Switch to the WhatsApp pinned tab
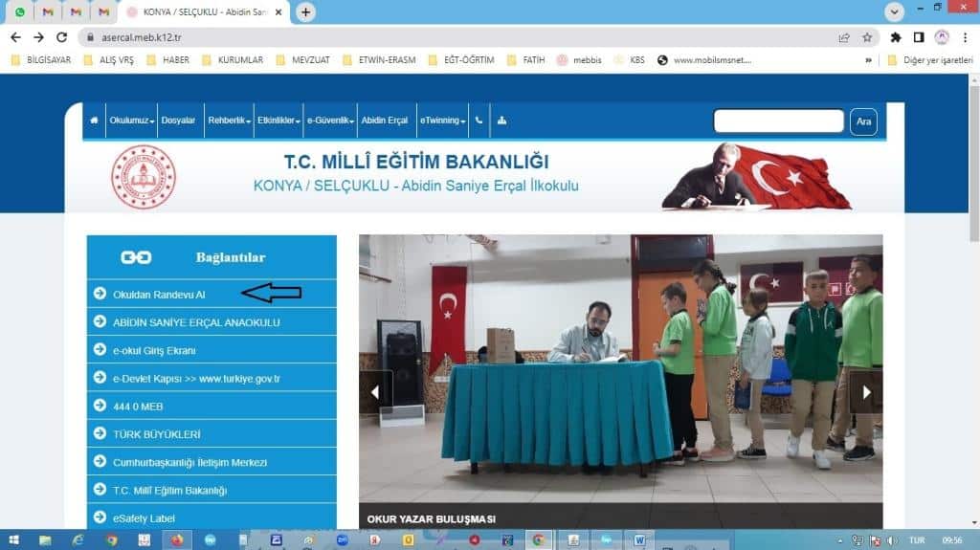Screen dimensions: 980x550 click(x=20, y=12)
